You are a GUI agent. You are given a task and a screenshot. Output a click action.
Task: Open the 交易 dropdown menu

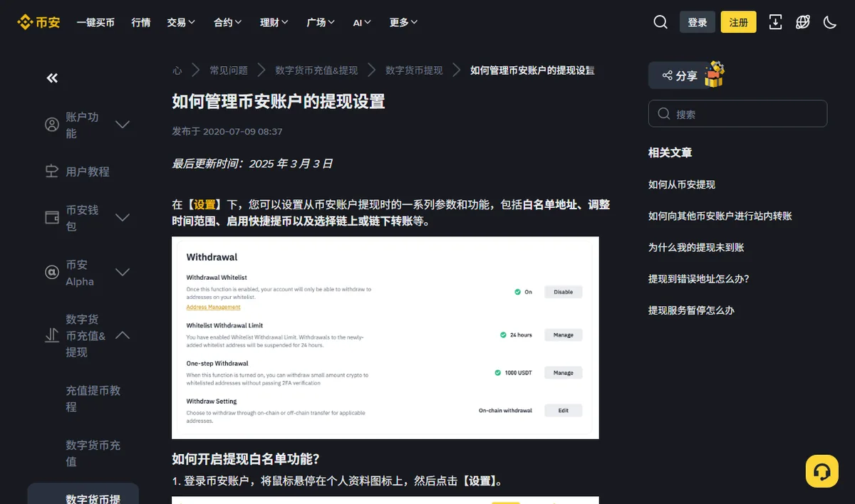tap(181, 22)
